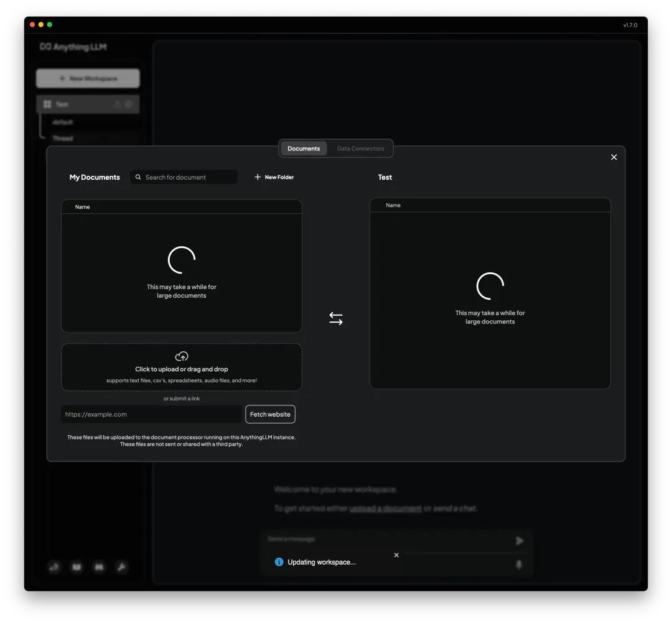Select the default thread in sidebar
672x623 pixels.
[63, 122]
